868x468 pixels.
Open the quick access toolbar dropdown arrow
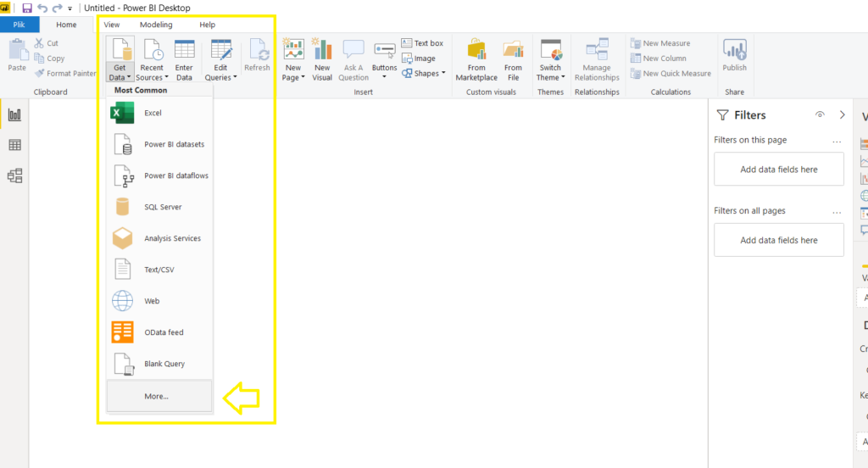pyautogui.click(x=70, y=8)
